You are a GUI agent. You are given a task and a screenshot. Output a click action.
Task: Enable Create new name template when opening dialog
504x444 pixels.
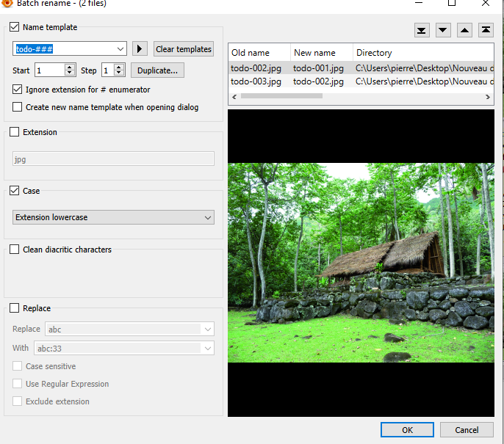pyautogui.click(x=18, y=107)
